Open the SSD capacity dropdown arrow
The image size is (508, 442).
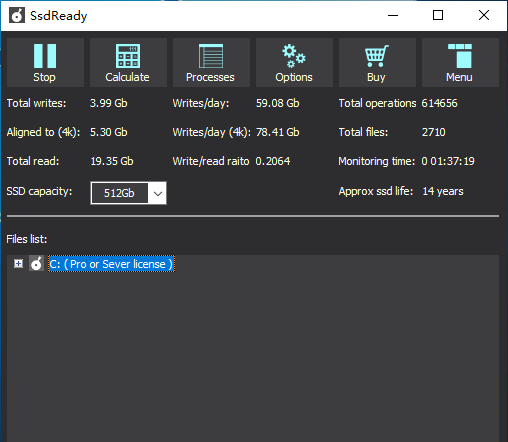click(158, 193)
